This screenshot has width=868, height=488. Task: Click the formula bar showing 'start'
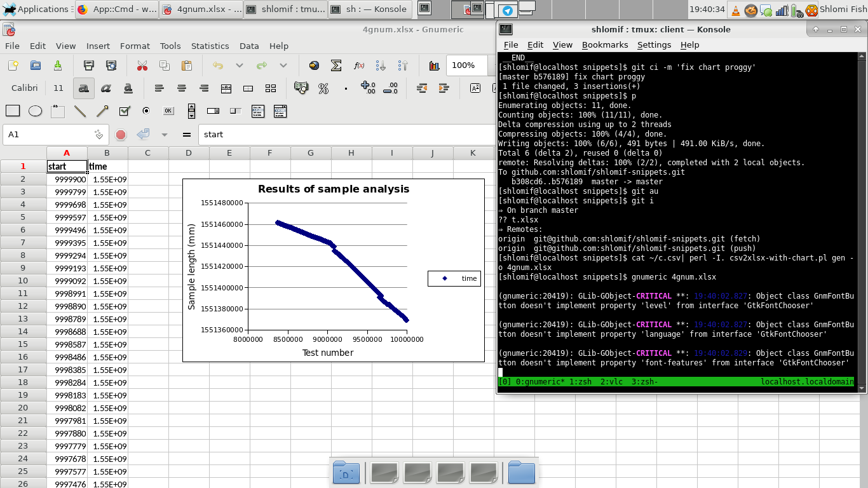[346, 135]
